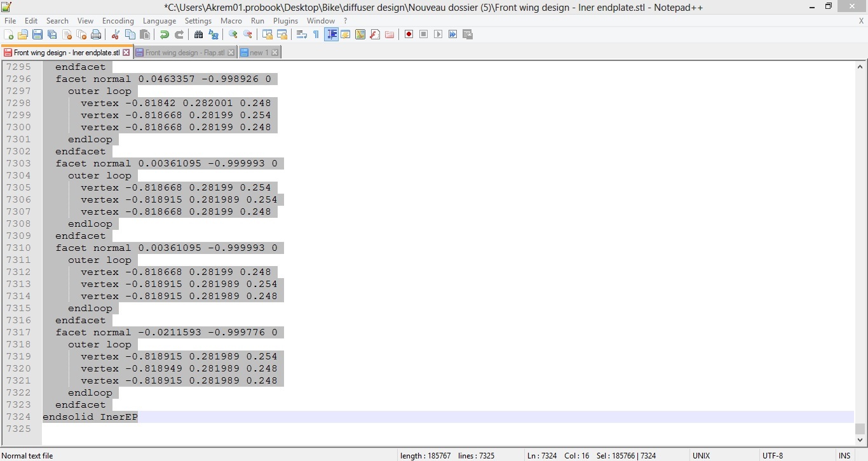This screenshot has height=461, width=868.
Task: Open the Window menu
Action: 321,21
